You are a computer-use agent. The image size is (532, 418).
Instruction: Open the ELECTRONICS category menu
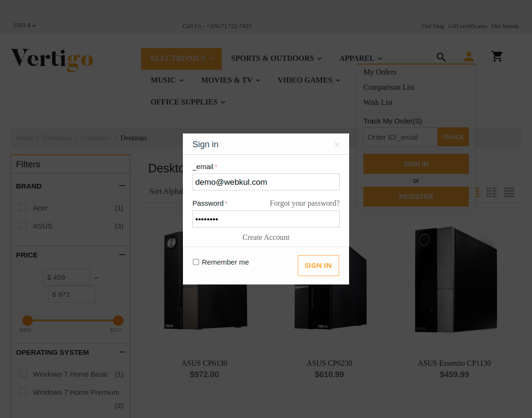(181, 58)
